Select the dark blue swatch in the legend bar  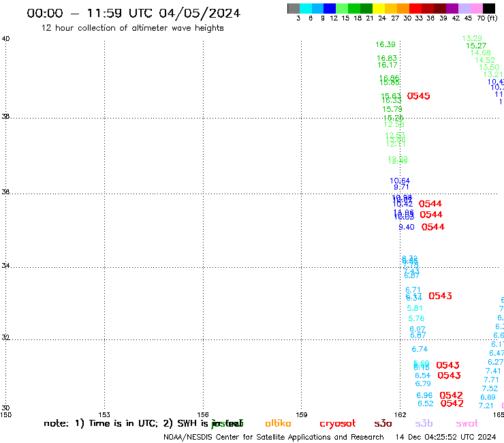point(330,8)
